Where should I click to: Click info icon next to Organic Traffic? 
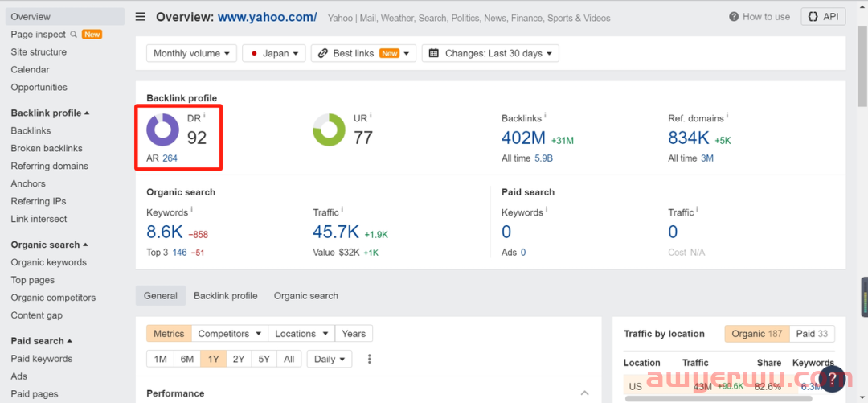click(342, 210)
